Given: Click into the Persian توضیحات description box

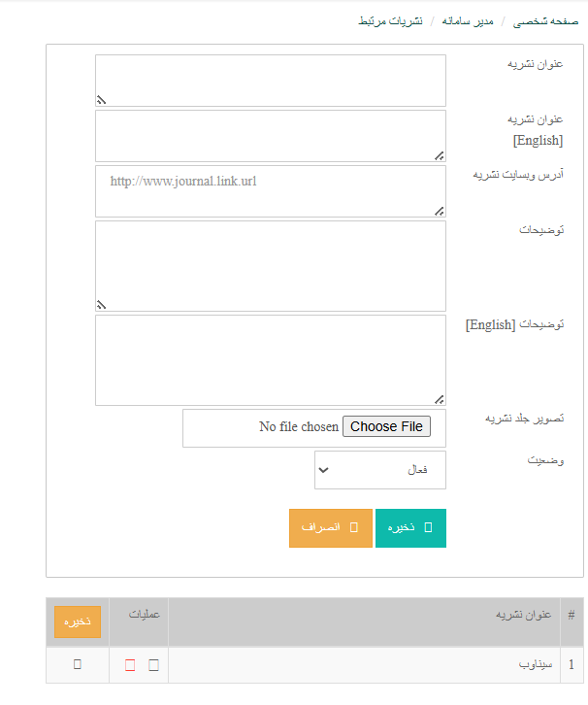Looking at the screenshot, I should [271, 265].
